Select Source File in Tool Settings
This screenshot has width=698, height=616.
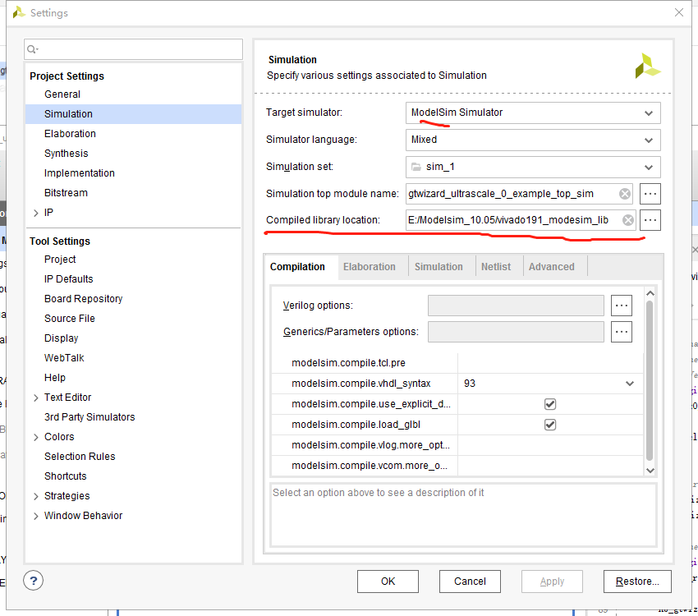pyautogui.click(x=70, y=319)
